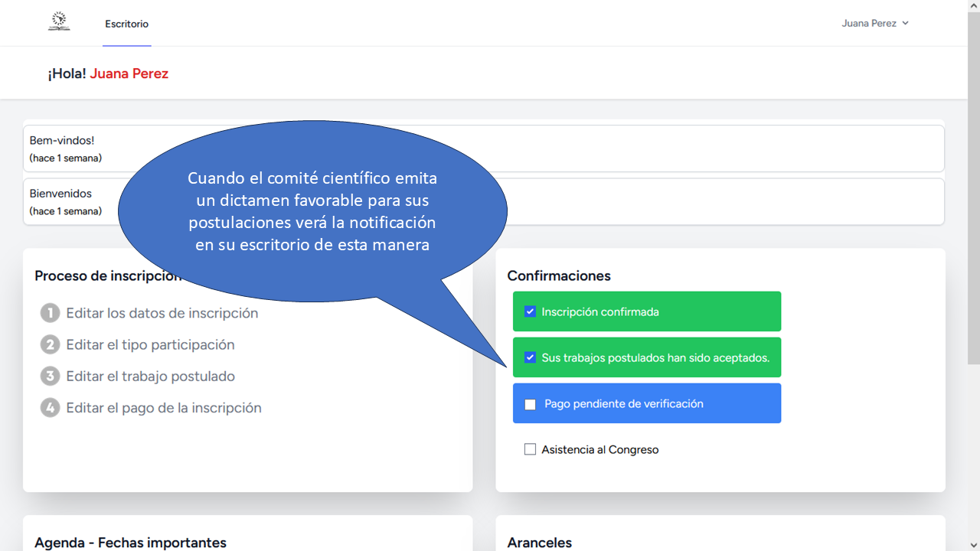Click the page's vertical scrollbar

pyautogui.click(x=973, y=275)
